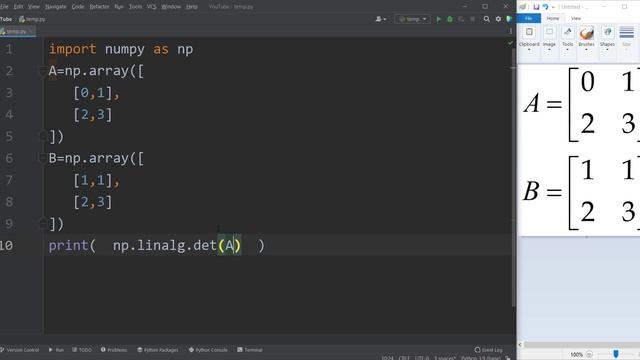Click matrix A in the Paint canvas
Screen dimensions: 640x360
point(582,104)
